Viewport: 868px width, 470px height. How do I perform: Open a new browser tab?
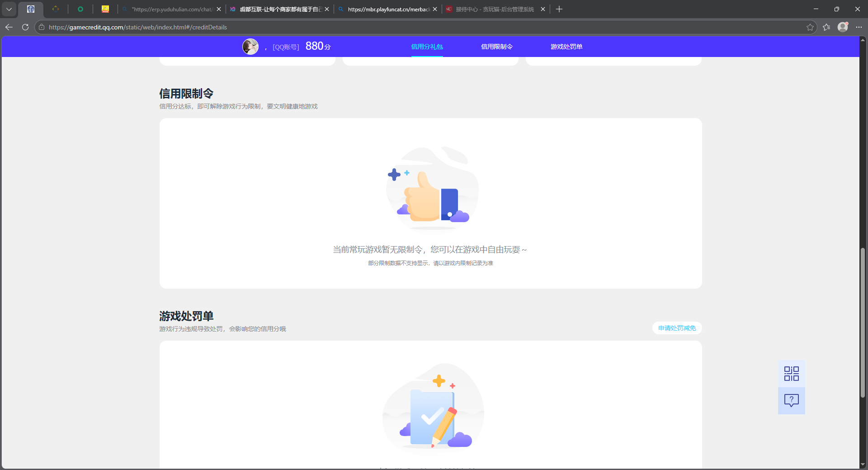tap(559, 9)
